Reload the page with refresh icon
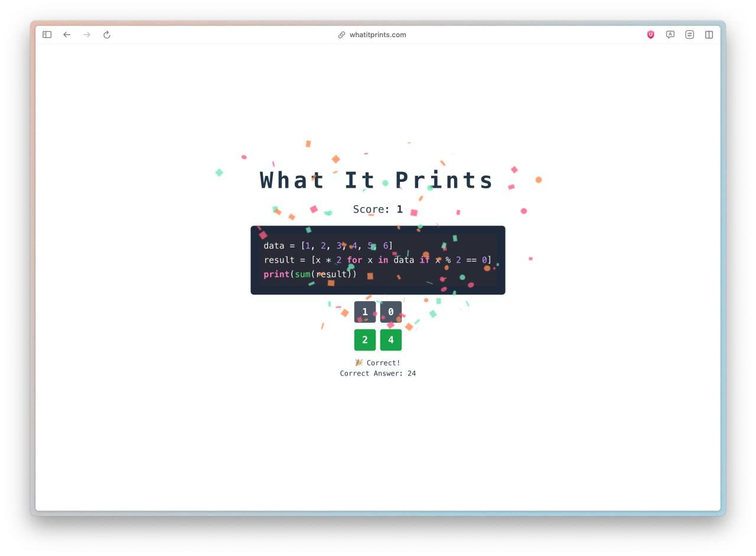Image resolution: width=756 pixels, height=556 pixels. click(x=107, y=35)
